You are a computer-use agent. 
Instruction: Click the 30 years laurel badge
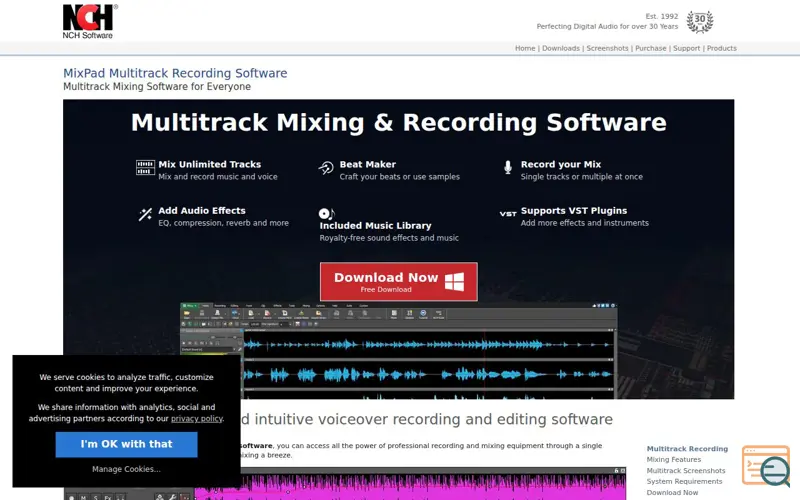[x=699, y=21]
